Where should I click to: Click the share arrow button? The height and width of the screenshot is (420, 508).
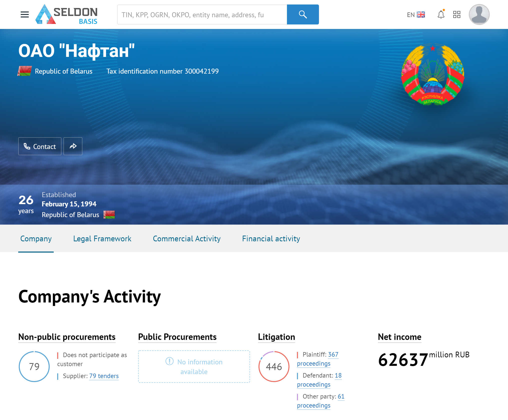(x=73, y=146)
